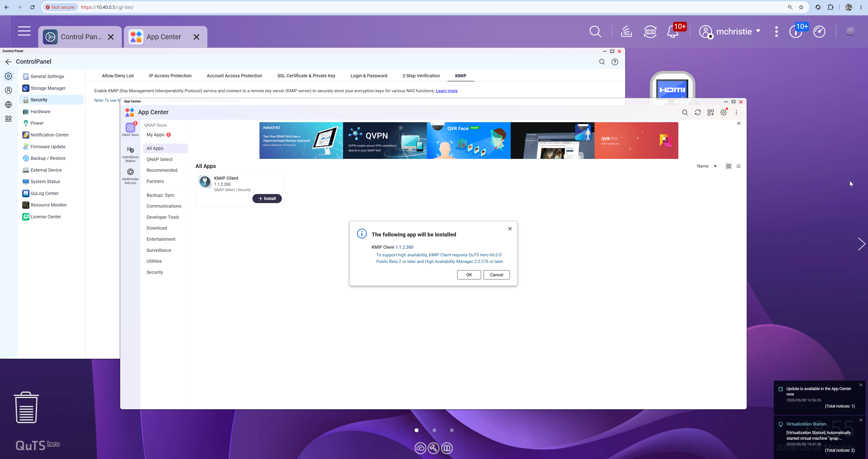Open the notifications bell icon
Screen dimensions: 868x459
[x=673, y=31]
